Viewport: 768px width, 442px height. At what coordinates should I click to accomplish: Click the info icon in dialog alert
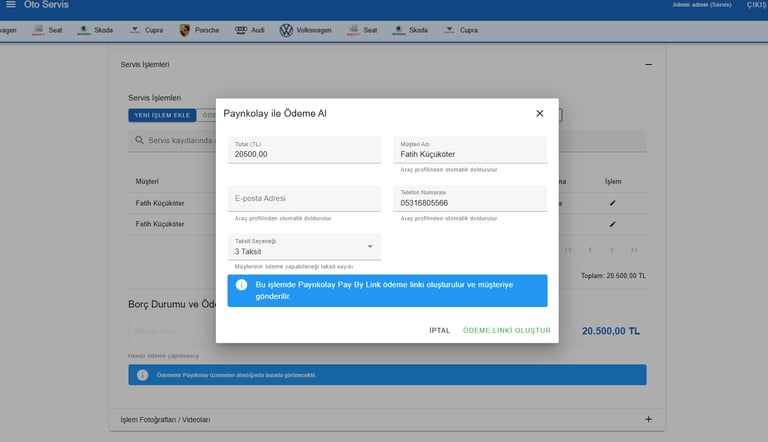(x=241, y=285)
